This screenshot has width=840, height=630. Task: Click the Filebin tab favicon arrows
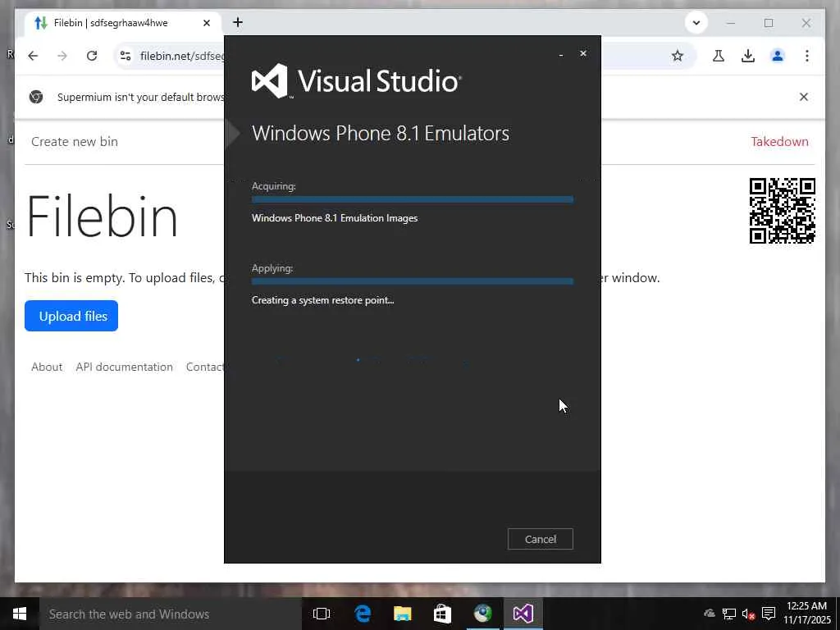(41, 23)
